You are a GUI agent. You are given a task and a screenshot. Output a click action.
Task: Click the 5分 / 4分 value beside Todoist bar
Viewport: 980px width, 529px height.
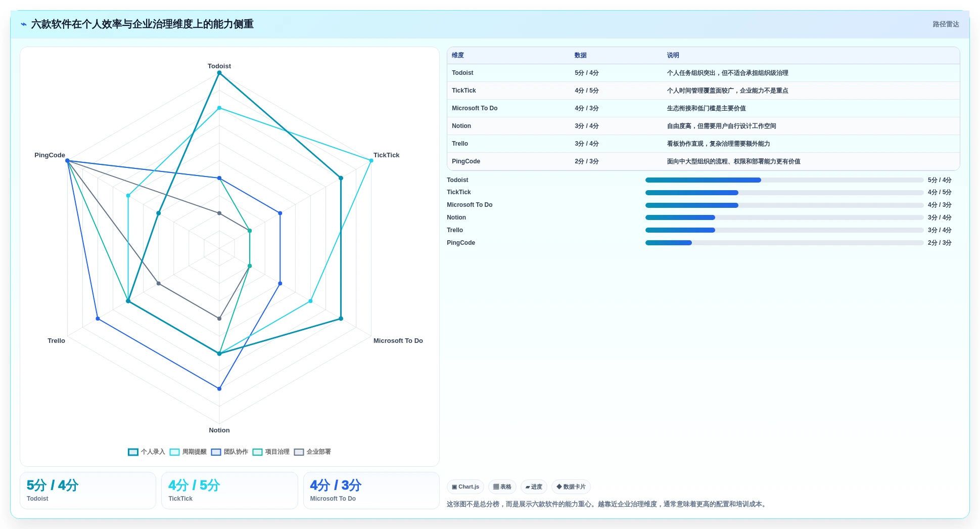coord(940,180)
